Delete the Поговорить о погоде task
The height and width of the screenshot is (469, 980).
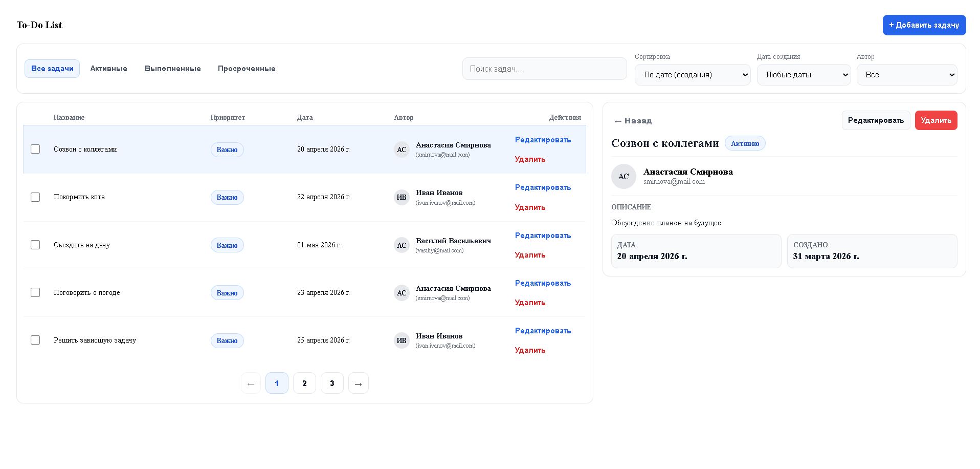click(x=530, y=303)
